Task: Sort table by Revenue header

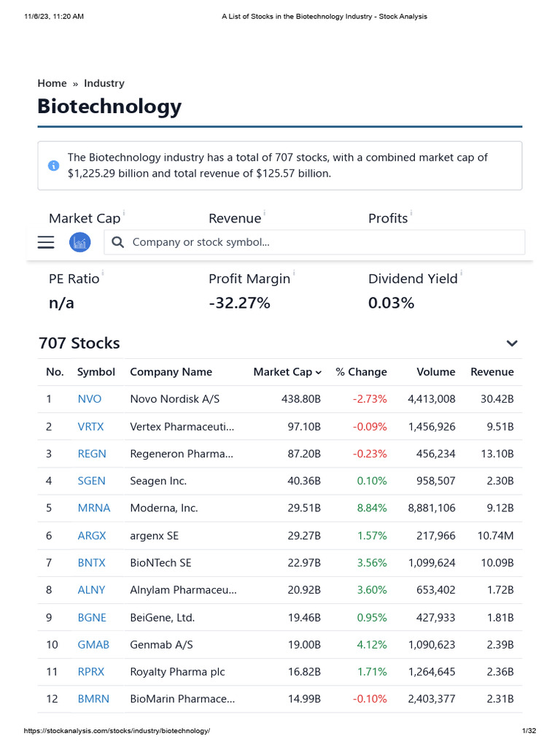Action: [x=492, y=372]
